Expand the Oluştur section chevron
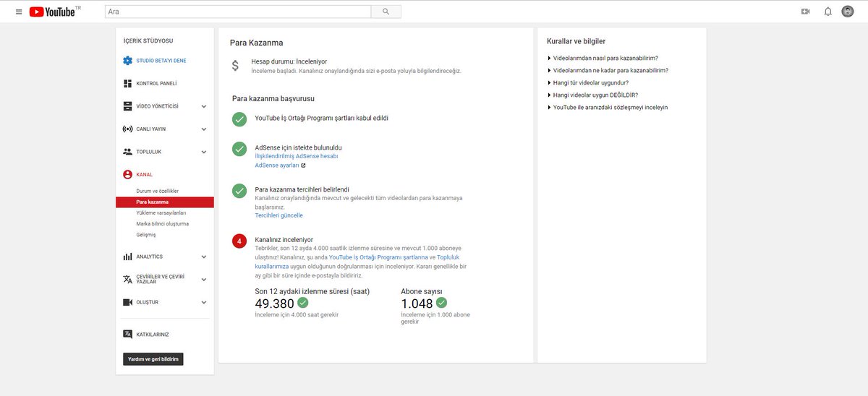 click(204, 302)
